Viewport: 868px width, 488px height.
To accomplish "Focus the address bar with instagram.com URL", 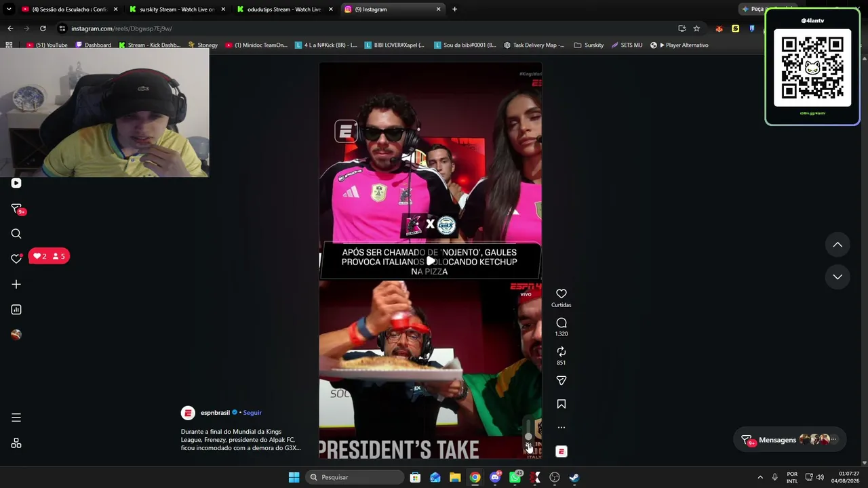I will pyautogui.click(x=366, y=28).
